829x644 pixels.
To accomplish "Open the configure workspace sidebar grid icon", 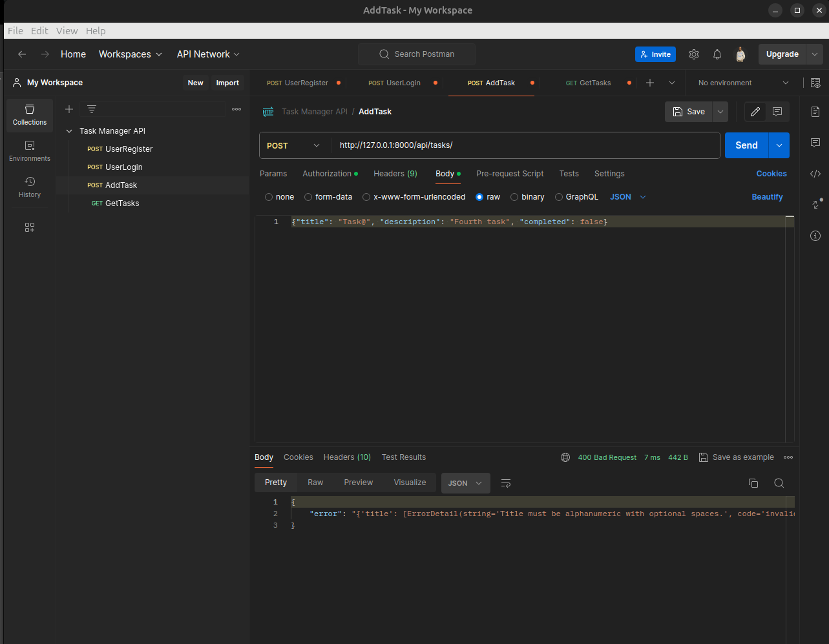I will coord(30,227).
